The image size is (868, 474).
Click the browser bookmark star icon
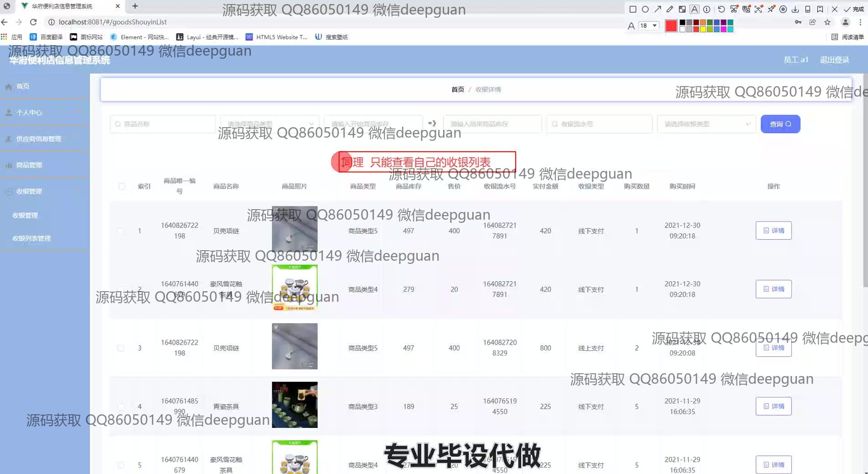click(x=827, y=22)
